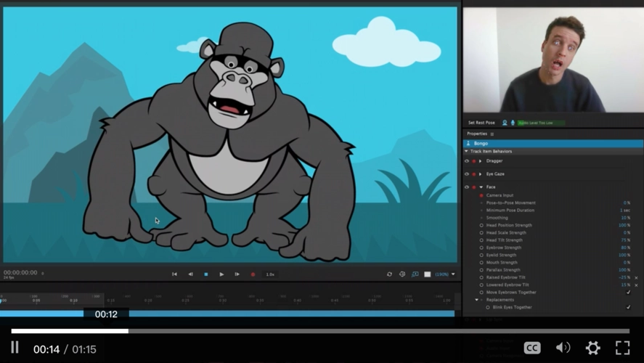644x363 pixels.
Task: Go to start of scene button
Action: [x=174, y=274]
